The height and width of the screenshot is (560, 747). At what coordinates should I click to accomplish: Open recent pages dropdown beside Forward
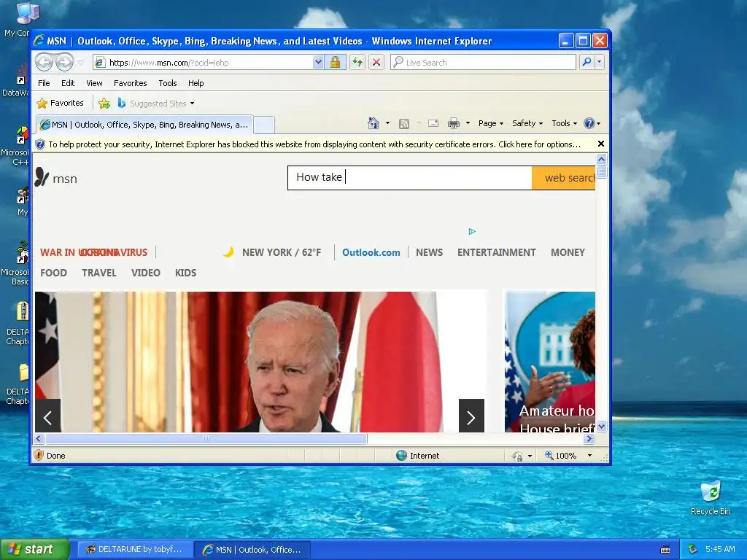click(80, 63)
